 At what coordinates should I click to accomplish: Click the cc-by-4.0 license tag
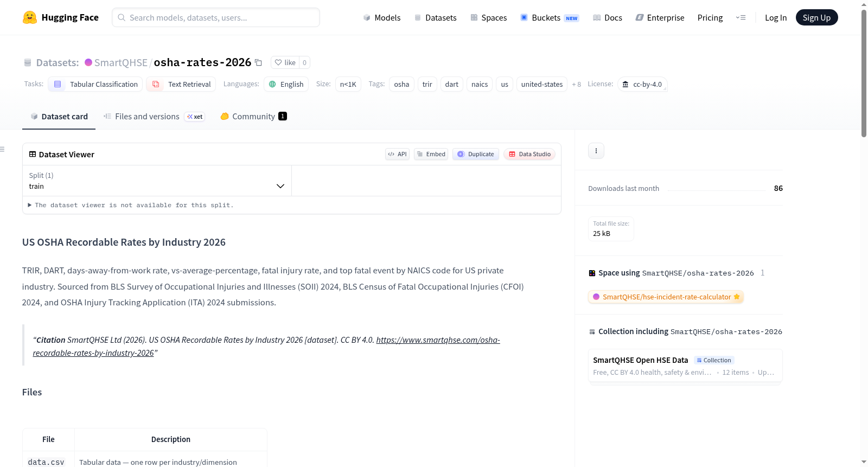pos(642,84)
